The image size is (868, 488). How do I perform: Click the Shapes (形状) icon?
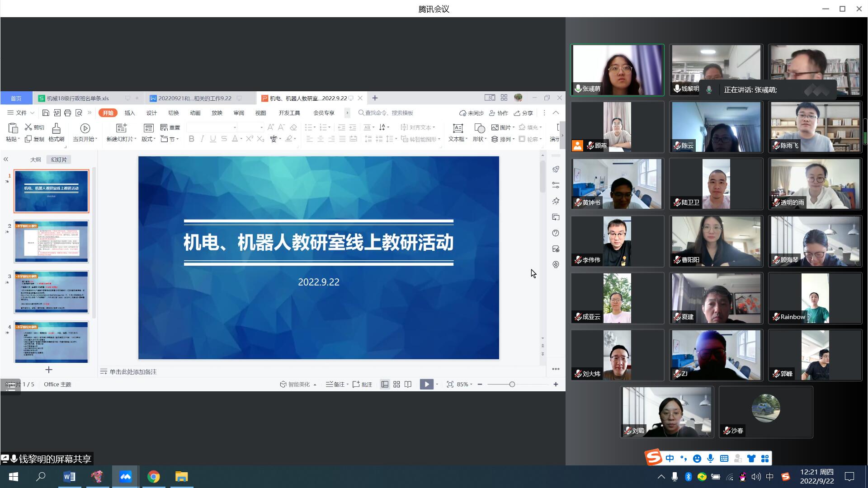[479, 128]
